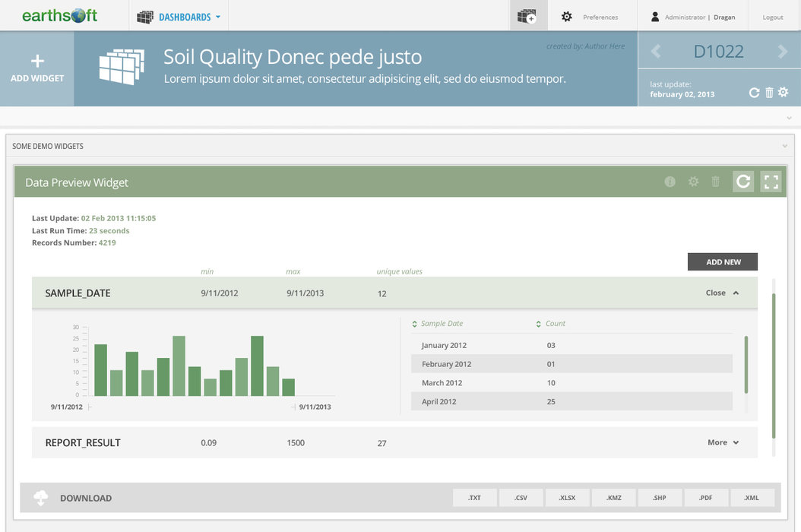Image resolution: width=801 pixels, height=532 pixels.
Task: Sort table by Sample Date column
Action: pos(438,324)
